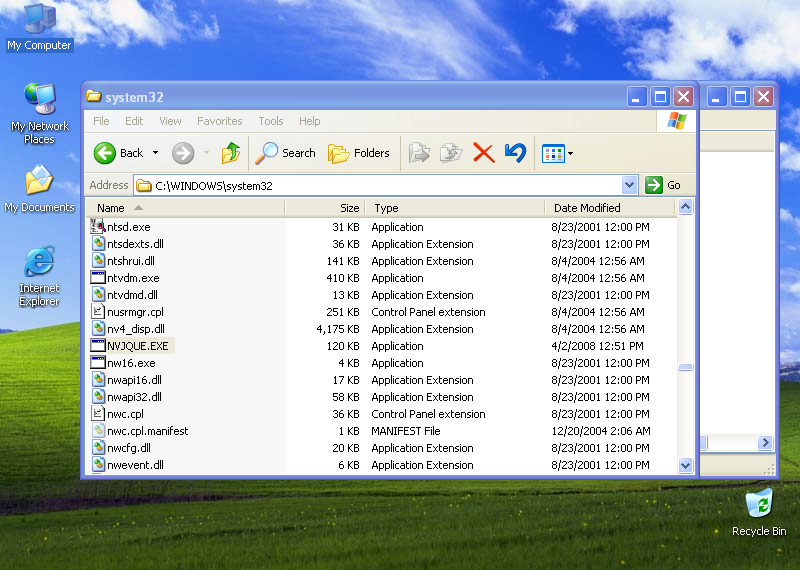The image size is (800, 570).
Task: Expand the Address bar dropdown list
Action: 630,185
